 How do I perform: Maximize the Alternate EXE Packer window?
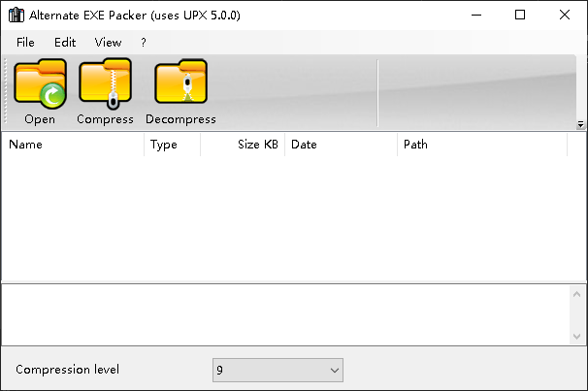pos(520,15)
